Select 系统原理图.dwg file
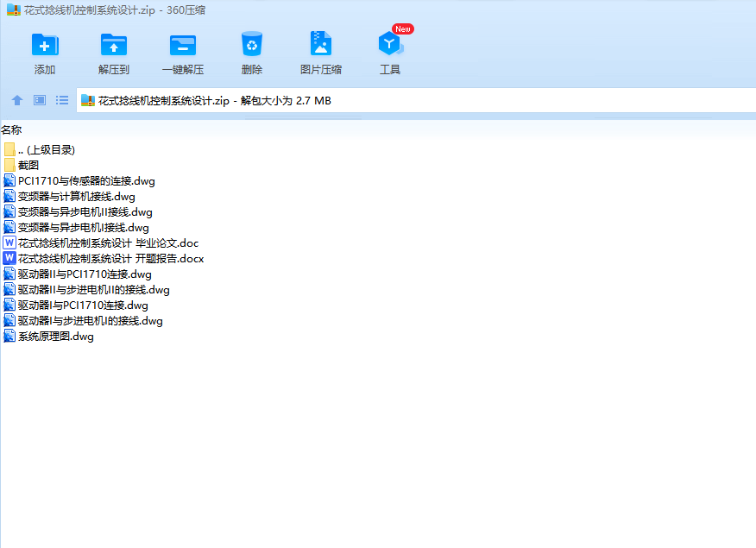756x548 pixels. click(48, 337)
